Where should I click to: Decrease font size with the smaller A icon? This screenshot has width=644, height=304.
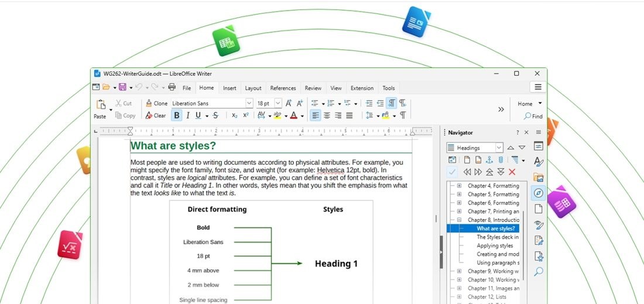(x=299, y=103)
